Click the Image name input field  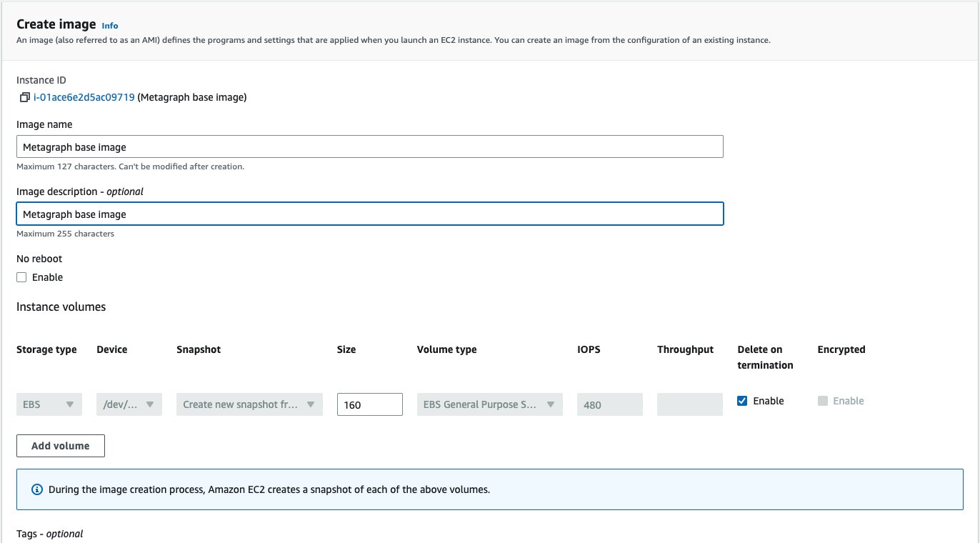[x=370, y=146]
